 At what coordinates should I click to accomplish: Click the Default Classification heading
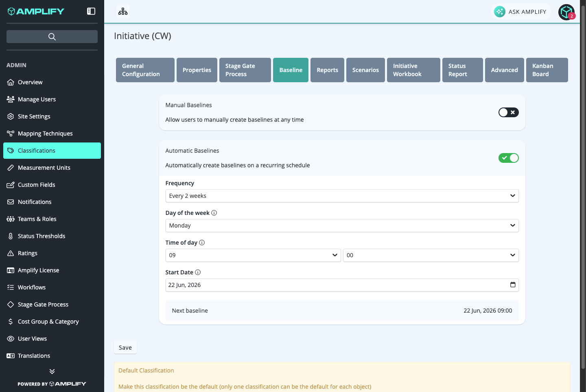point(146,370)
